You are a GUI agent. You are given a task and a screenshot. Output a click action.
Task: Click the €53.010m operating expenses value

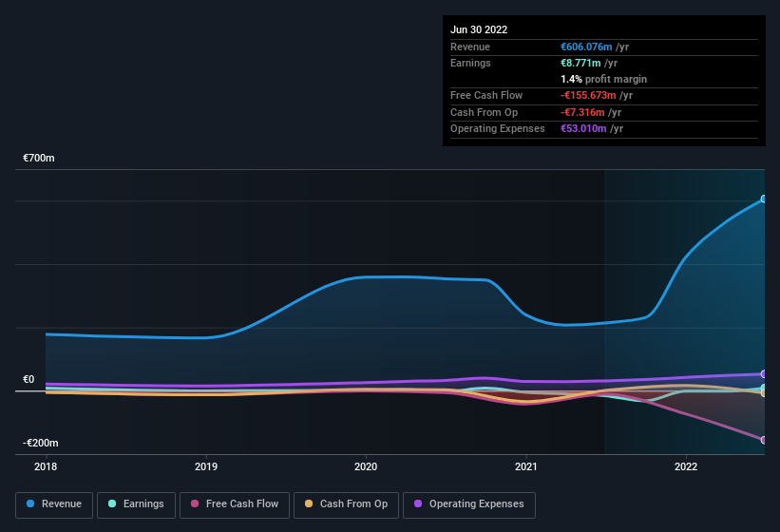tap(583, 128)
